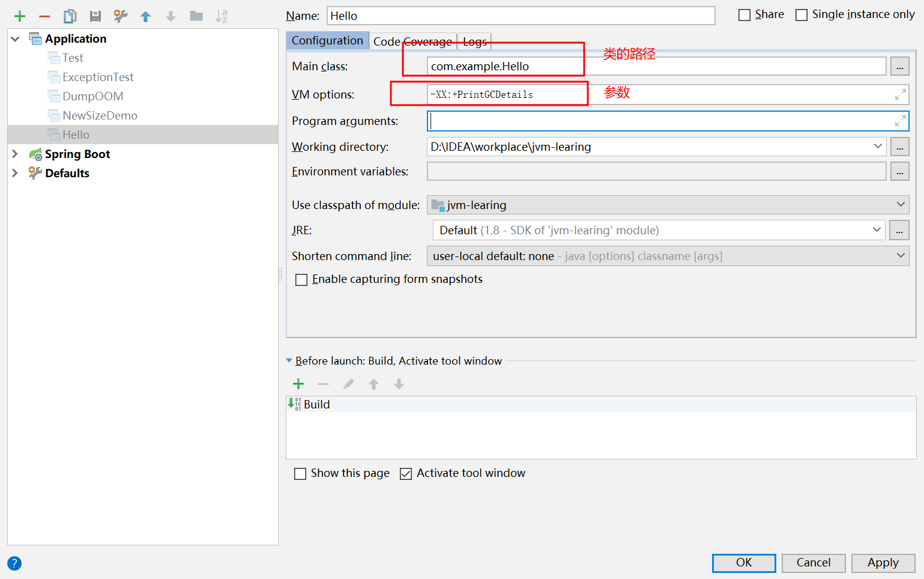Click the Cancel button
This screenshot has height=579, width=924.
pyautogui.click(x=814, y=563)
